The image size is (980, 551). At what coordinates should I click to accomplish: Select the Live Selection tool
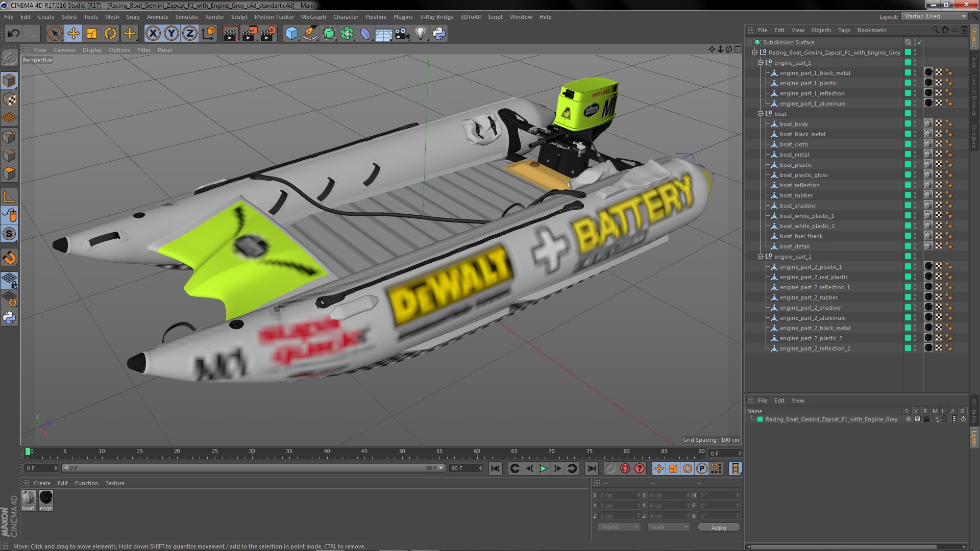point(55,34)
